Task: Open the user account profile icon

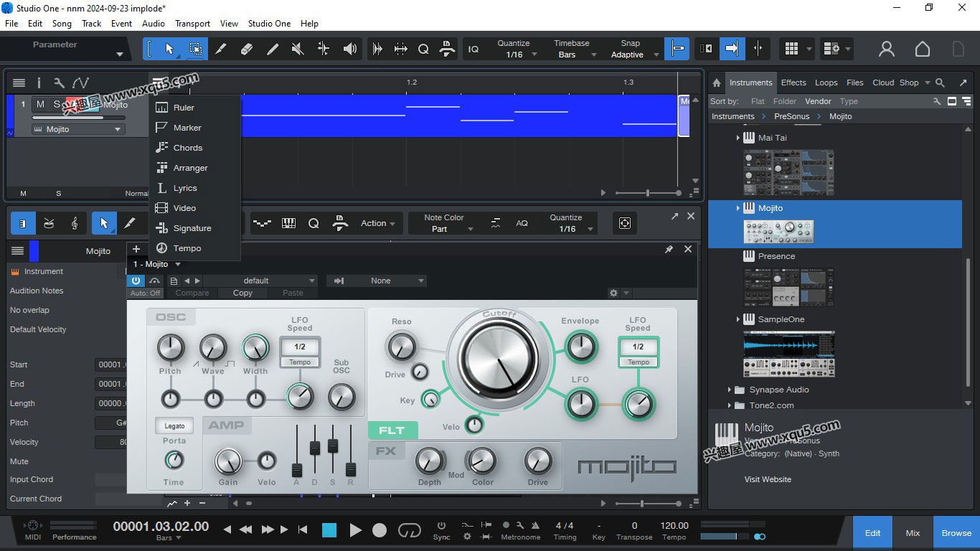Action: (x=887, y=49)
